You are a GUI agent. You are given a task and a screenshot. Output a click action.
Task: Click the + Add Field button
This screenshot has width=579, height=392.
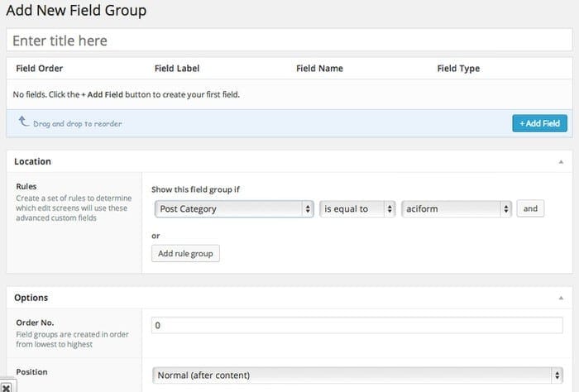tap(539, 123)
